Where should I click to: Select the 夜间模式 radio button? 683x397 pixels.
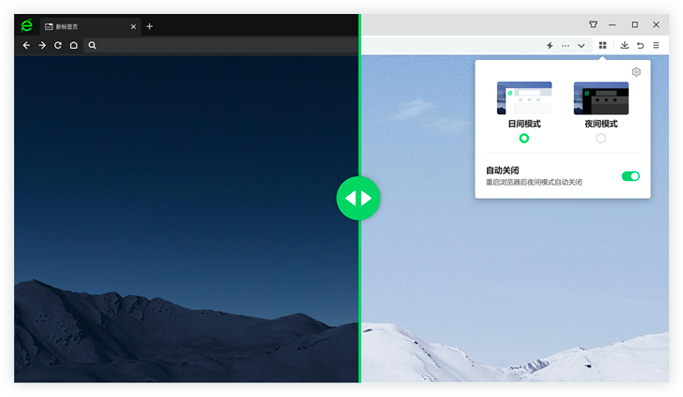[601, 138]
